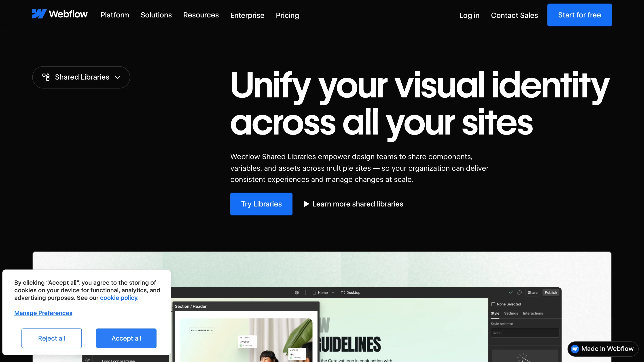Switch to the Settings tab
The height and width of the screenshot is (362, 644).
click(511, 313)
